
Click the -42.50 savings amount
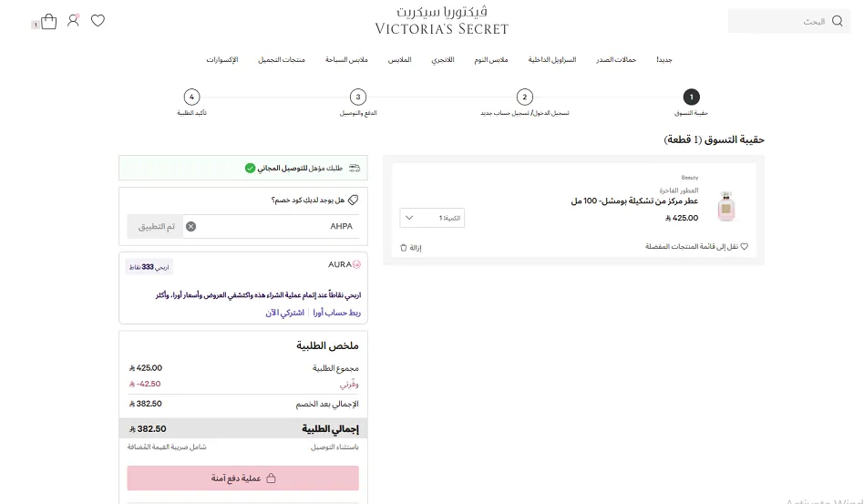tap(145, 384)
